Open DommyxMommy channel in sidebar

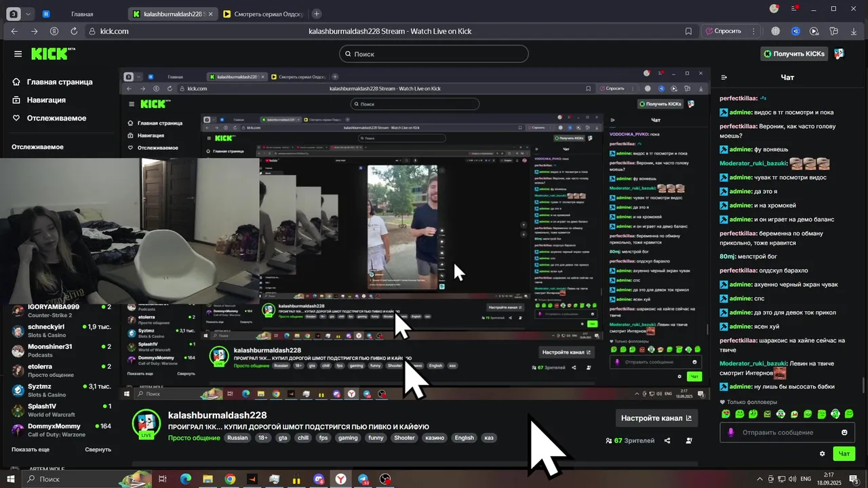click(x=61, y=430)
